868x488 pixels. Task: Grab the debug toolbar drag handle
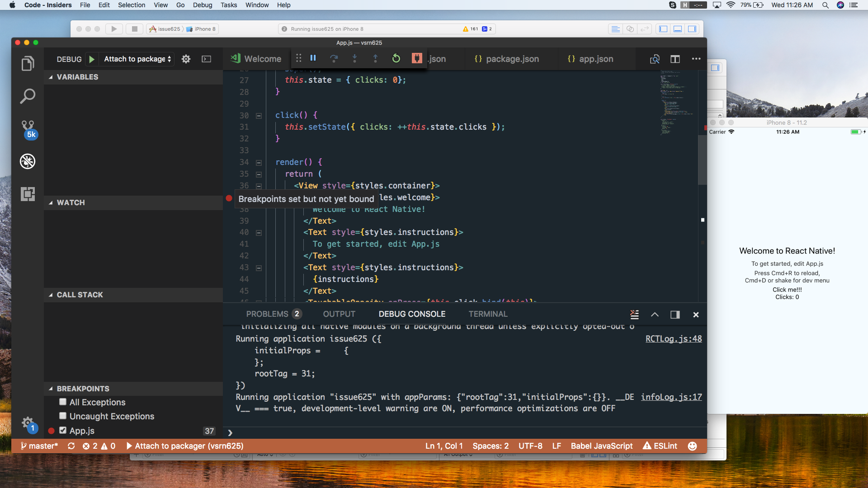[298, 58]
